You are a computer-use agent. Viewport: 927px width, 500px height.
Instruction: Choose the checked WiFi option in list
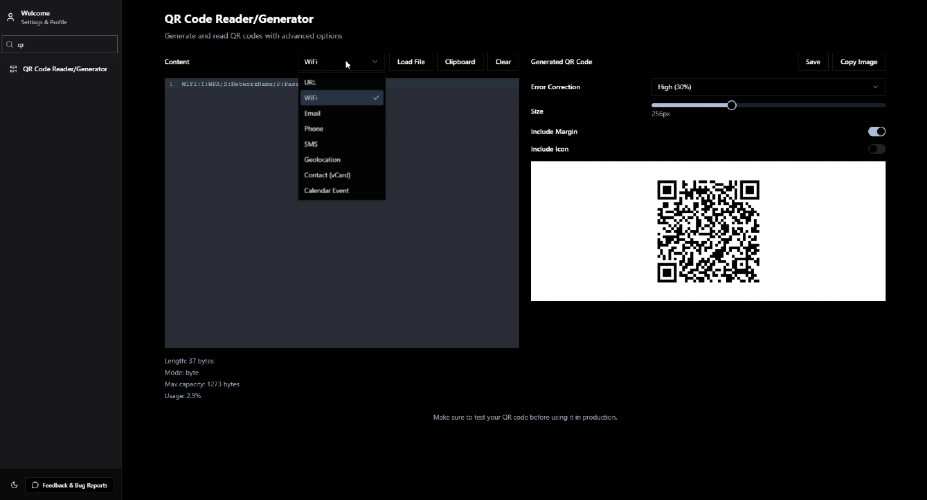[x=342, y=98]
